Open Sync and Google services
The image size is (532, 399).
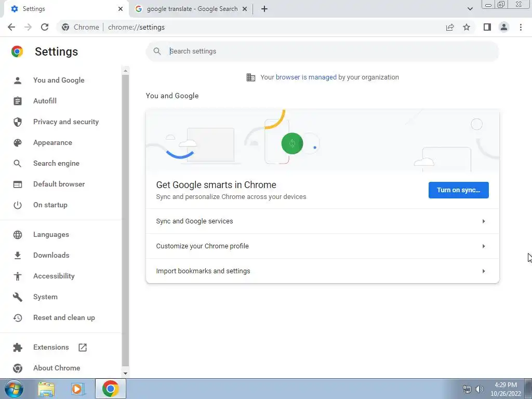pos(322,221)
